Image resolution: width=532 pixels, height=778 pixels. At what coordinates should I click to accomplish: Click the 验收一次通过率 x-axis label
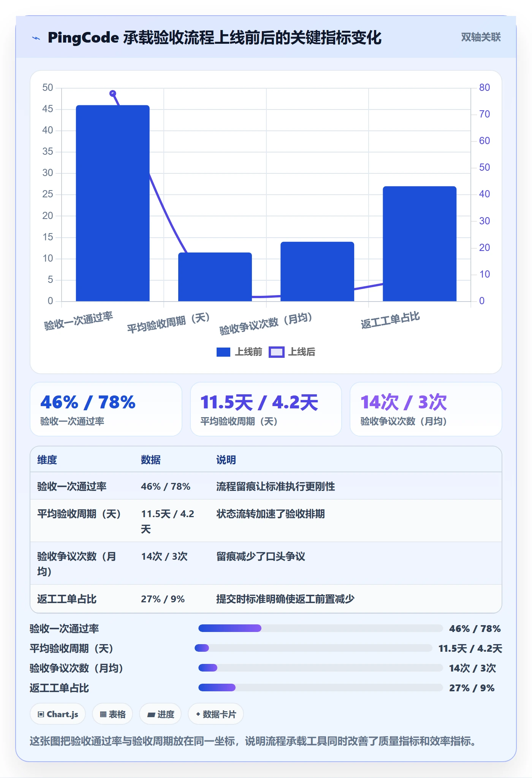pos(79,321)
